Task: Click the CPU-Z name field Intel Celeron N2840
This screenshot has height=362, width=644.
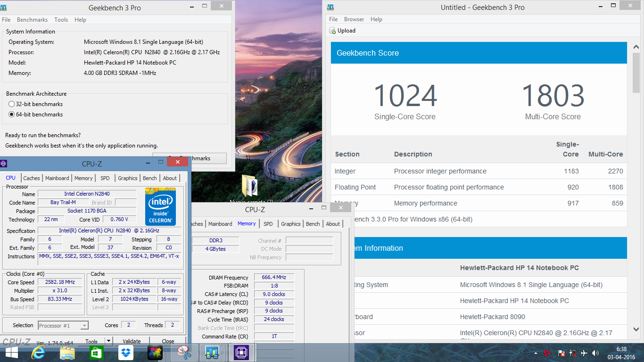Action: (87, 194)
